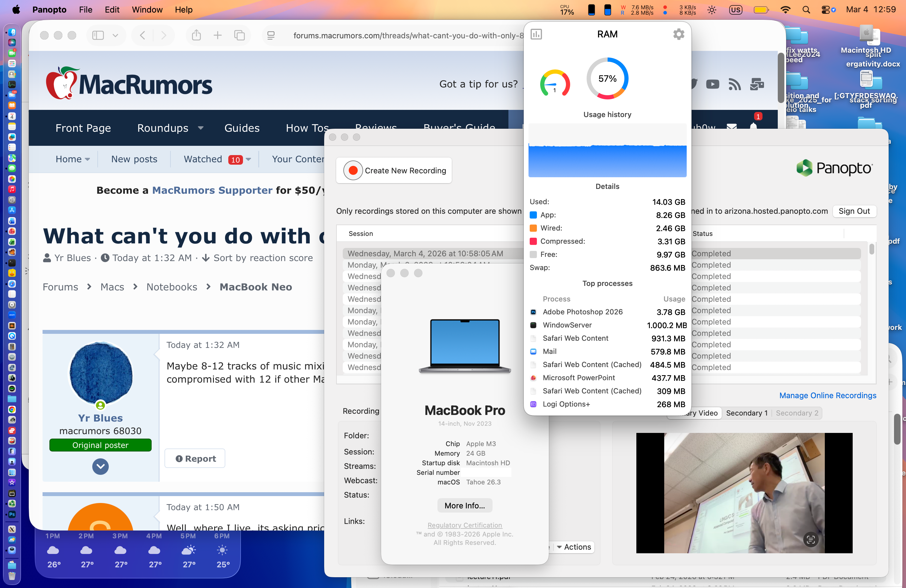Open the Safari share icon
The image size is (906, 588).
pos(197,35)
